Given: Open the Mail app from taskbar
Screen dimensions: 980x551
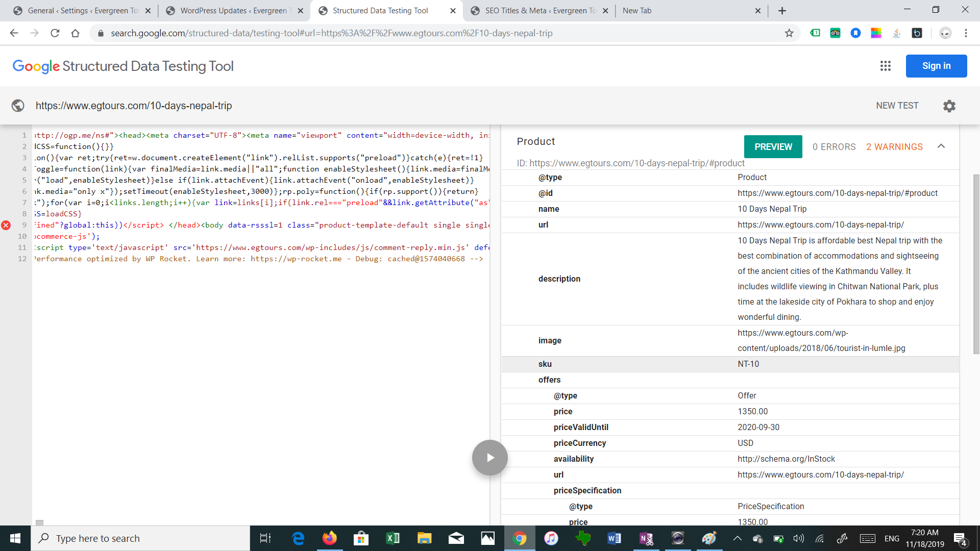Looking at the screenshot, I should pos(456,538).
